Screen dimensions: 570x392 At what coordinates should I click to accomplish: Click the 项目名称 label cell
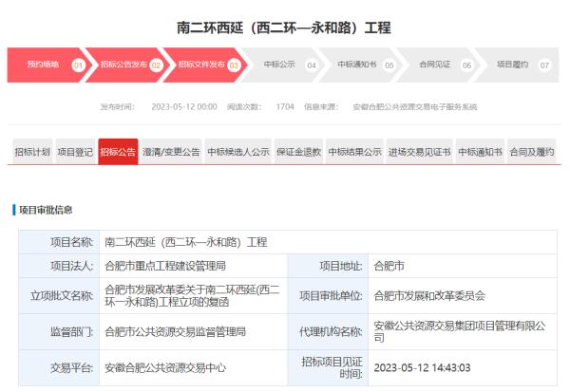click(59, 242)
